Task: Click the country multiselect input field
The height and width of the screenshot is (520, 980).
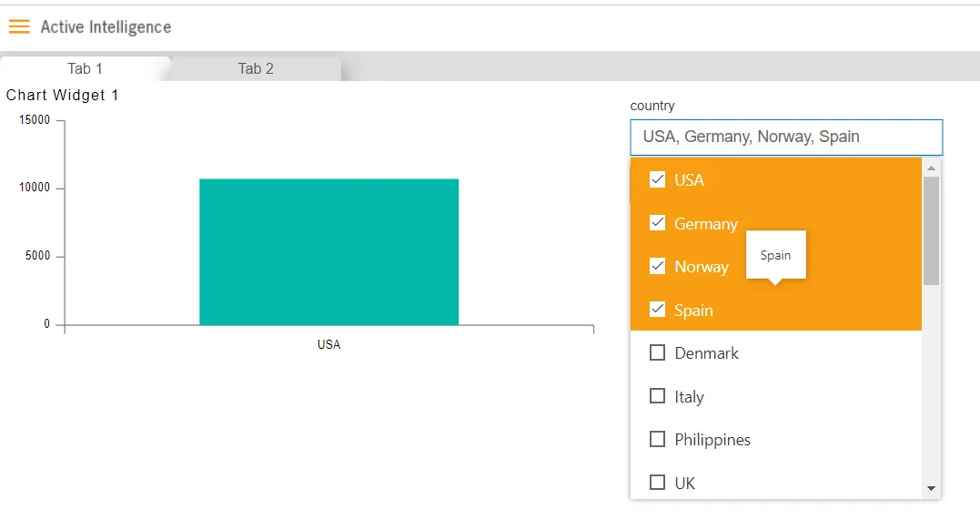Action: coord(786,137)
